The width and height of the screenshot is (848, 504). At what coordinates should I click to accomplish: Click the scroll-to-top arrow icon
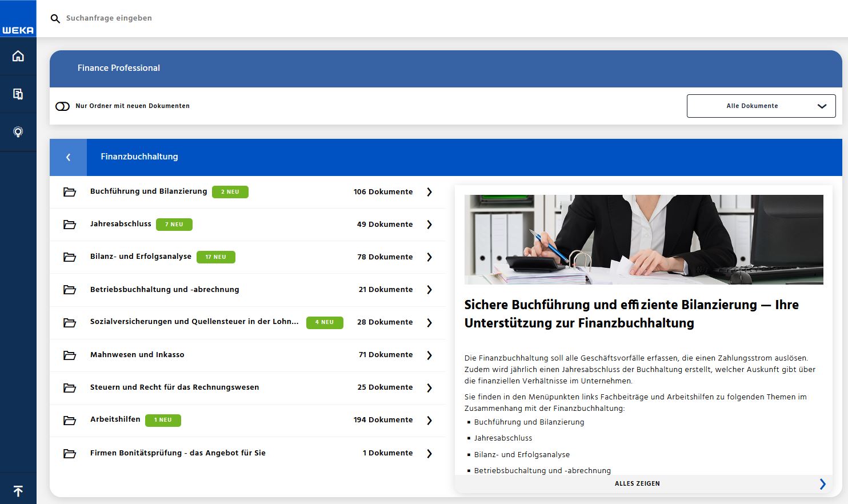click(x=18, y=491)
